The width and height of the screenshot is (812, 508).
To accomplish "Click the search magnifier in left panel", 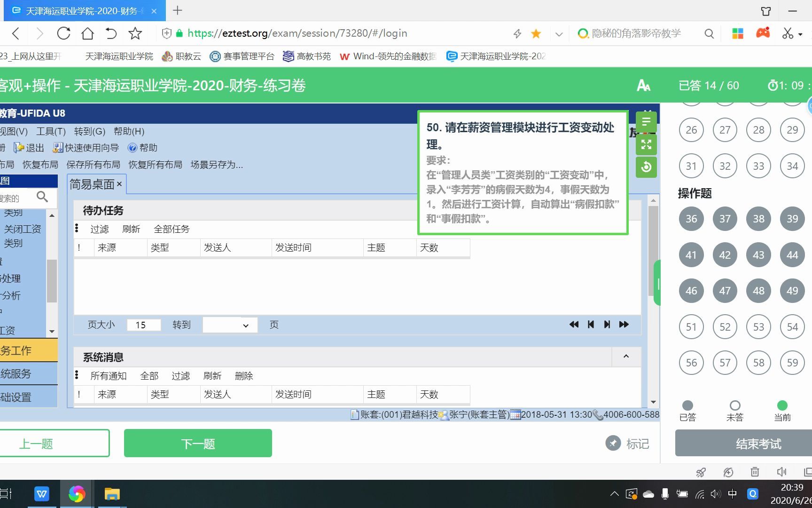I will tap(42, 197).
